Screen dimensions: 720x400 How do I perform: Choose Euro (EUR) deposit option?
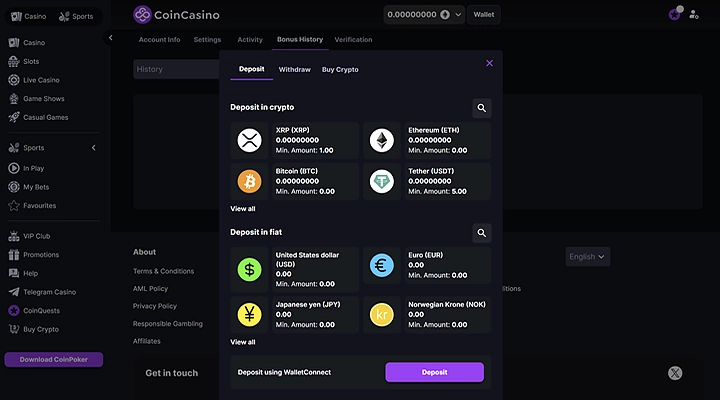[427, 265]
